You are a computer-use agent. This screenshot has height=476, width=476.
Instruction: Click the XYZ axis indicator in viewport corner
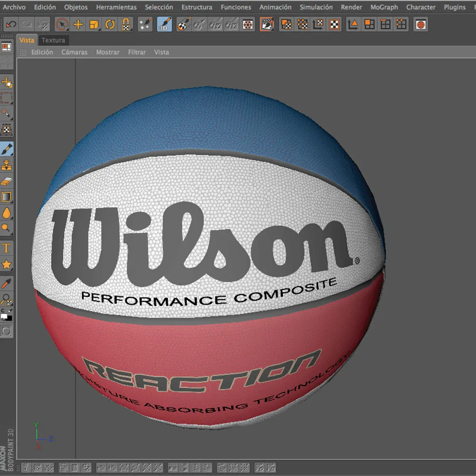43,436
